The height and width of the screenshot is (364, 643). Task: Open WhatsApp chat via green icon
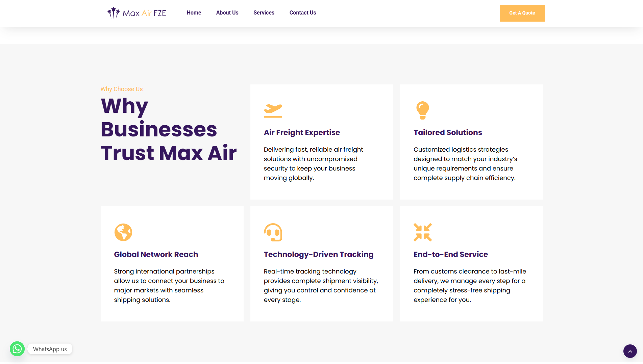pos(17,349)
